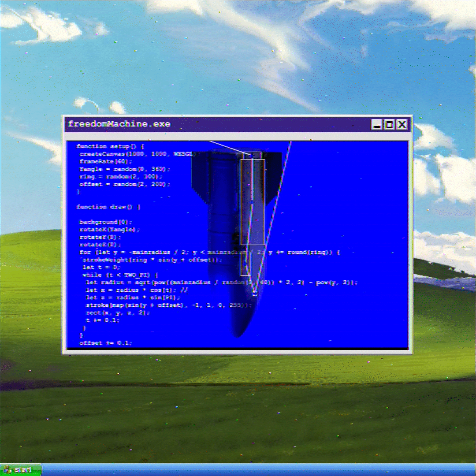This screenshot has height=476, width=476.
Task: Click the 'offset += 0.1' line at bottom
Action: pos(106,343)
